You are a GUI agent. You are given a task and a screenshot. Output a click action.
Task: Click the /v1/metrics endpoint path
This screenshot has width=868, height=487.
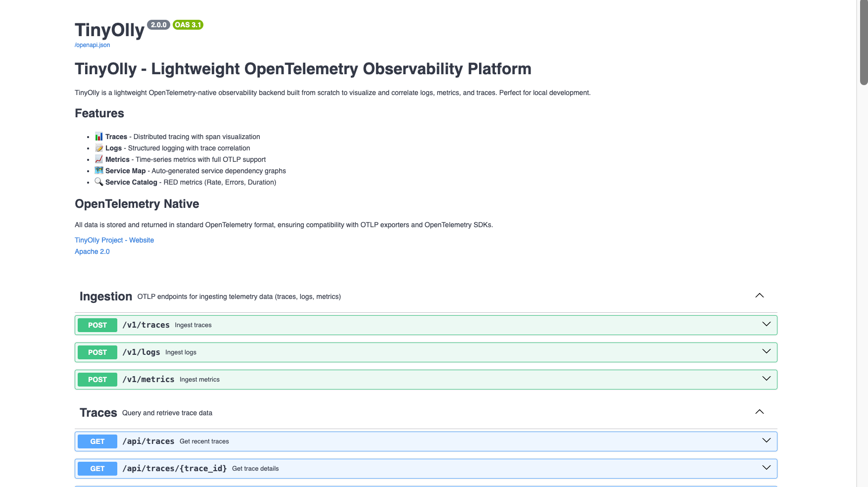pyautogui.click(x=148, y=380)
